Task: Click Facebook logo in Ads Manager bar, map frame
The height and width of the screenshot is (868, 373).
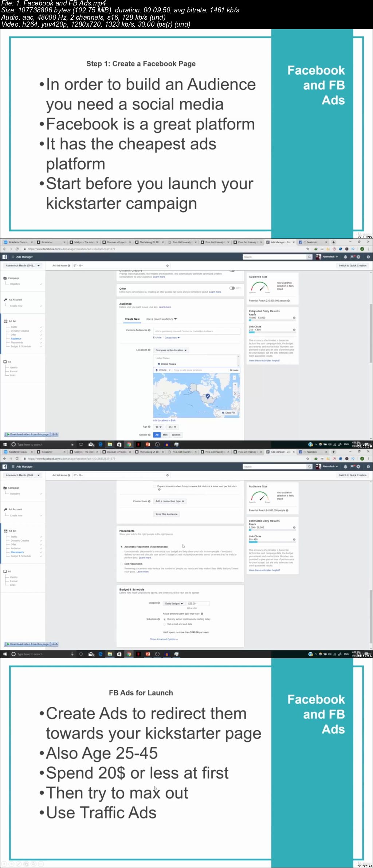Action: point(4,257)
